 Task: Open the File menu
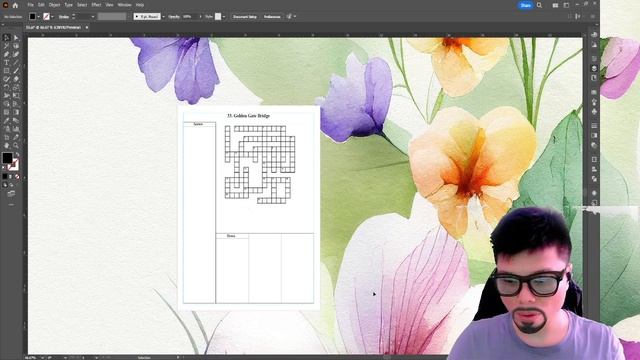point(31,5)
